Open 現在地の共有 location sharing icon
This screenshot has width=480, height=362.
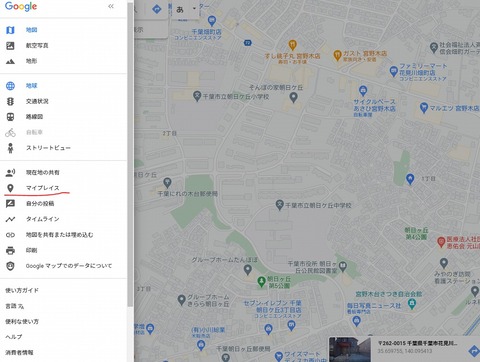10,172
